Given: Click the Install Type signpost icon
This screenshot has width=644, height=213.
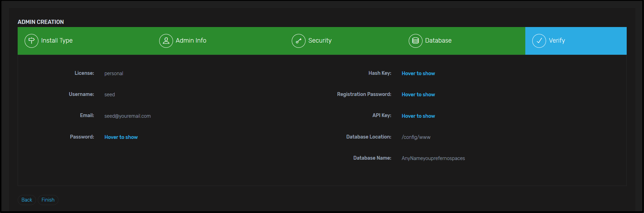Looking at the screenshot, I should (31, 41).
